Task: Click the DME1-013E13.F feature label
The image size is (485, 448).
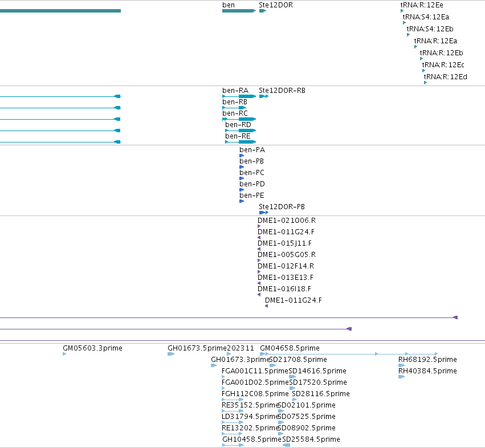Action: pyautogui.click(x=286, y=278)
